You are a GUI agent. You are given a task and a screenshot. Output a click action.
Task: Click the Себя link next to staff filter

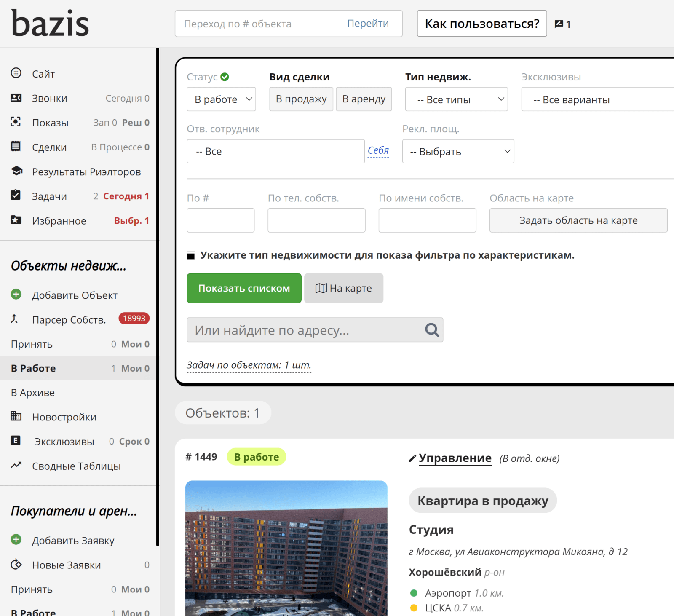click(x=378, y=151)
